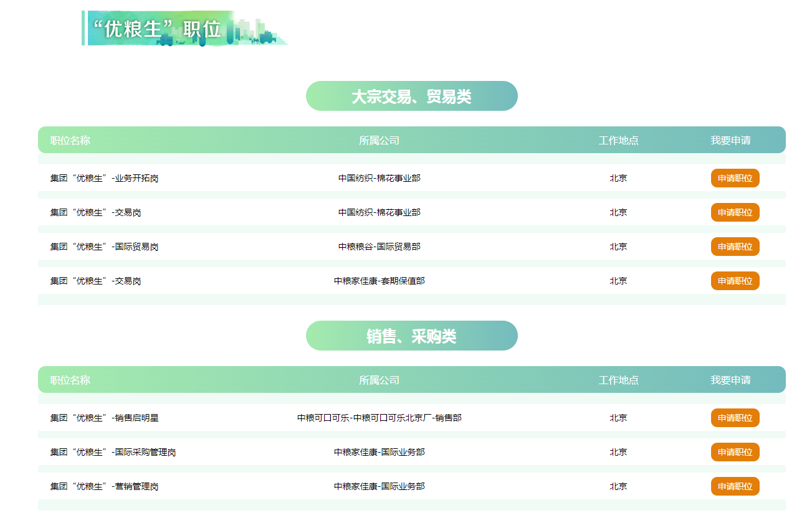Open the 集团"优粮生"-国际采购管理岗 job title

pos(113,452)
